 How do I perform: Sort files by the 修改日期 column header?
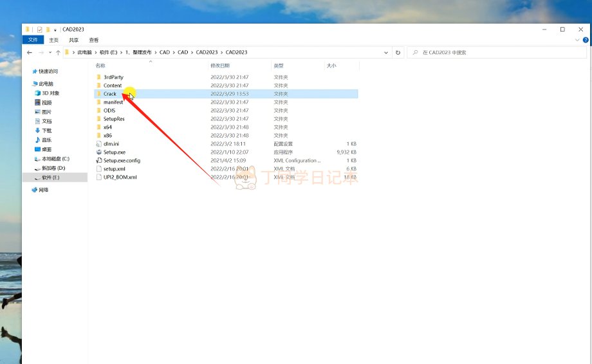pos(219,66)
